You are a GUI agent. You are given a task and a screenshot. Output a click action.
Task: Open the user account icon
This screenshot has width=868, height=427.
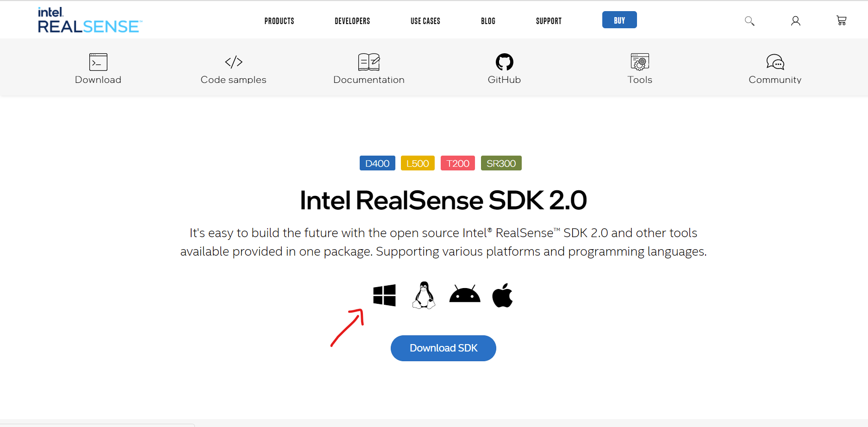pos(796,20)
